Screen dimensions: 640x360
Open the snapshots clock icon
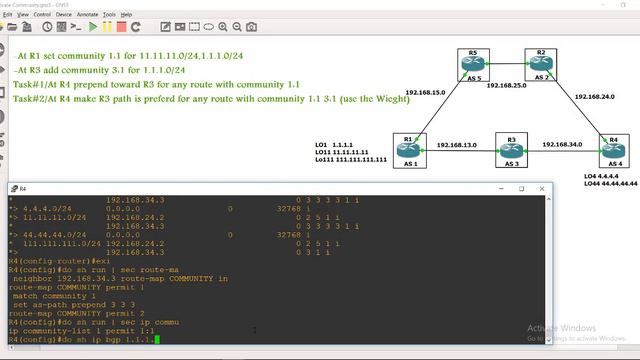click(47, 27)
